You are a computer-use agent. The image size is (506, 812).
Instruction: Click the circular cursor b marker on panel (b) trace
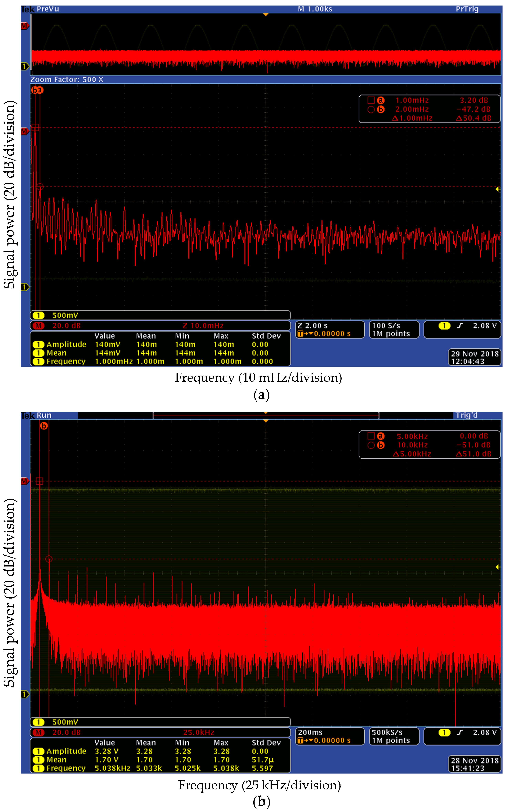(49, 559)
